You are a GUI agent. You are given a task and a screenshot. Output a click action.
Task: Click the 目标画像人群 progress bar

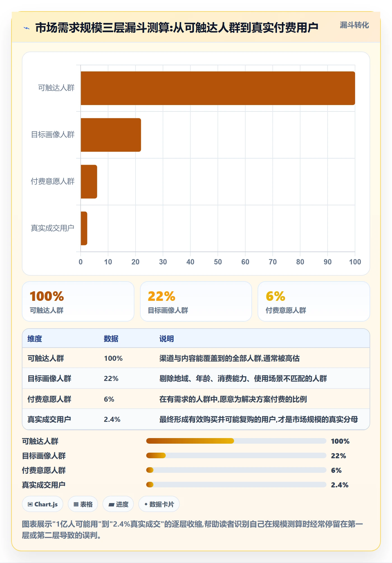coord(236,455)
